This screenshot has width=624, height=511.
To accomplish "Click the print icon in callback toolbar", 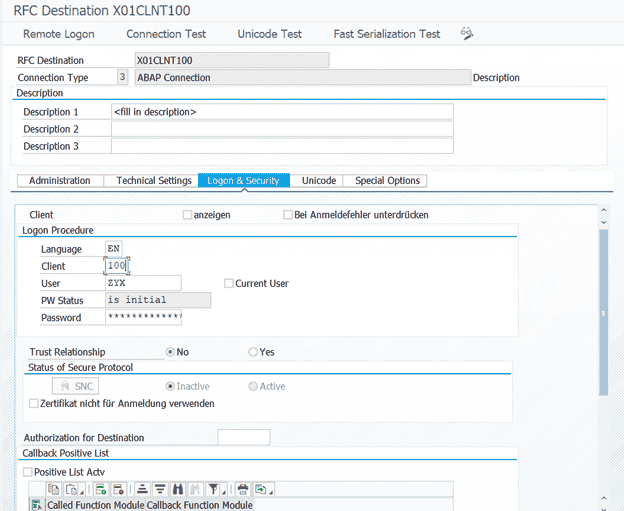I will [242, 489].
